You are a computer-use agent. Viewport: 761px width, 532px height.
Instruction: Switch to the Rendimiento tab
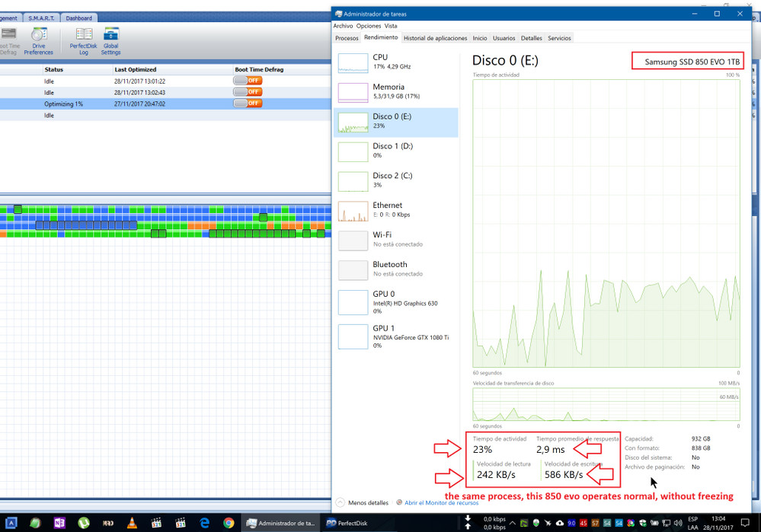(x=381, y=37)
